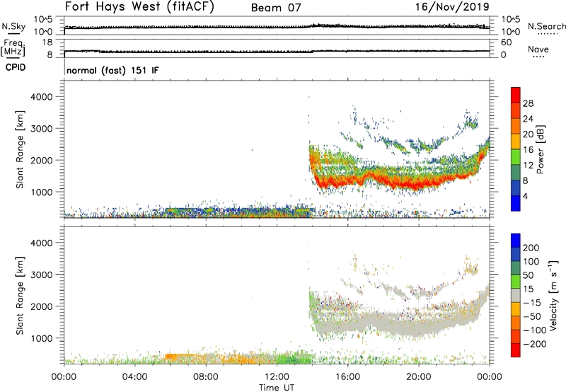Image resolution: width=566 pixels, height=392 pixels.
Task: Click the 'normal (fast) 151 IF' text
Action: point(112,70)
